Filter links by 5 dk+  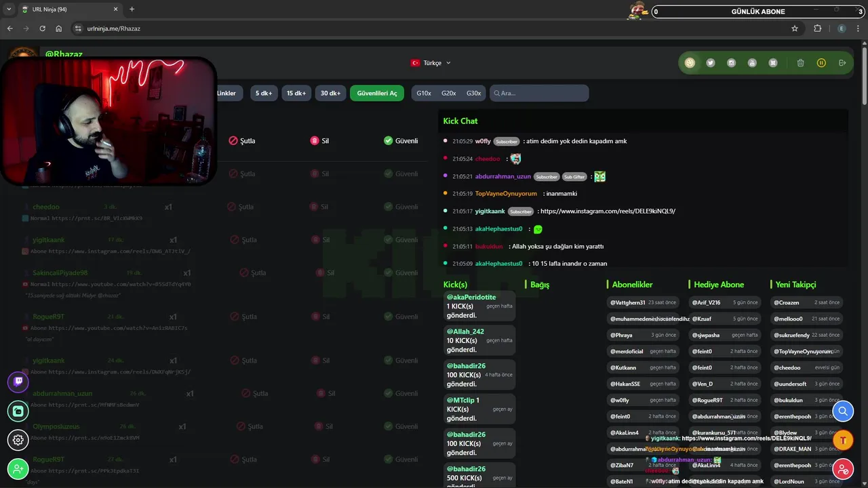(264, 93)
